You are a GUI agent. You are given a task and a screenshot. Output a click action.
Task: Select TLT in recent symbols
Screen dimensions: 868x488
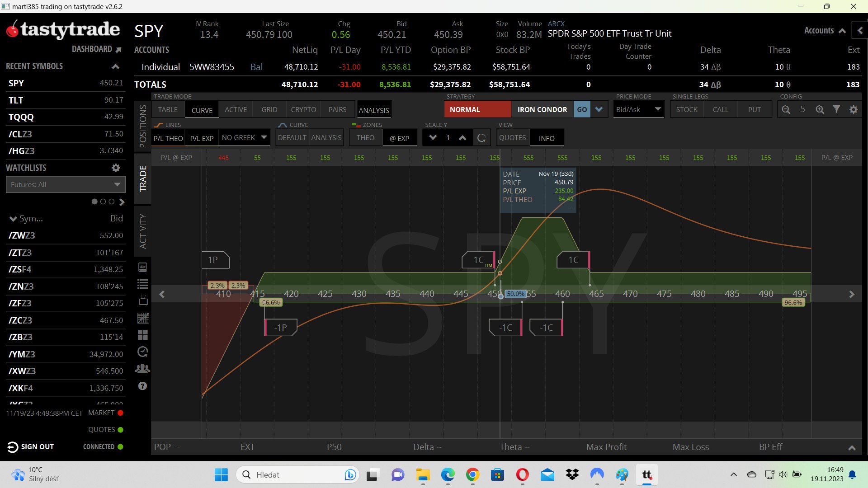[x=66, y=100]
